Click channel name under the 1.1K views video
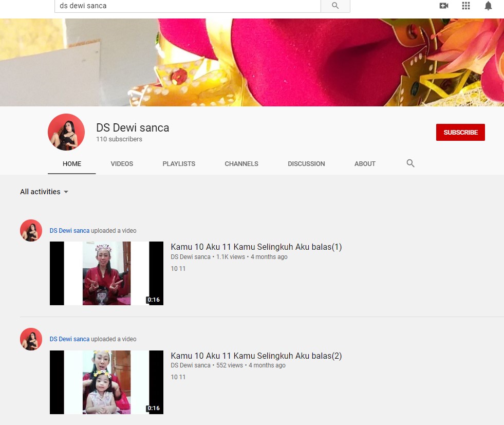The width and height of the screenshot is (504, 425). coord(191,257)
